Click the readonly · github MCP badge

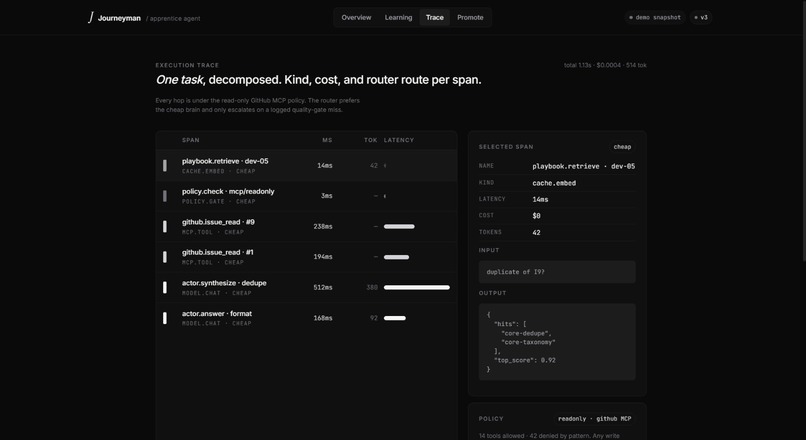coord(594,419)
